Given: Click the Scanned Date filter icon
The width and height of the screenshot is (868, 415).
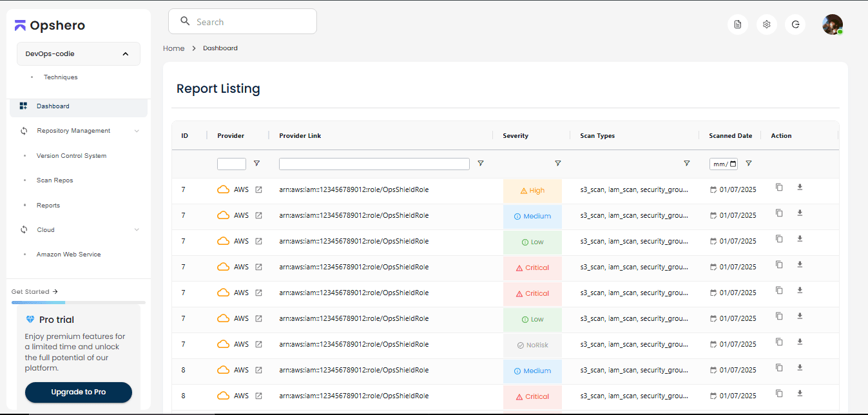Looking at the screenshot, I should click(748, 164).
